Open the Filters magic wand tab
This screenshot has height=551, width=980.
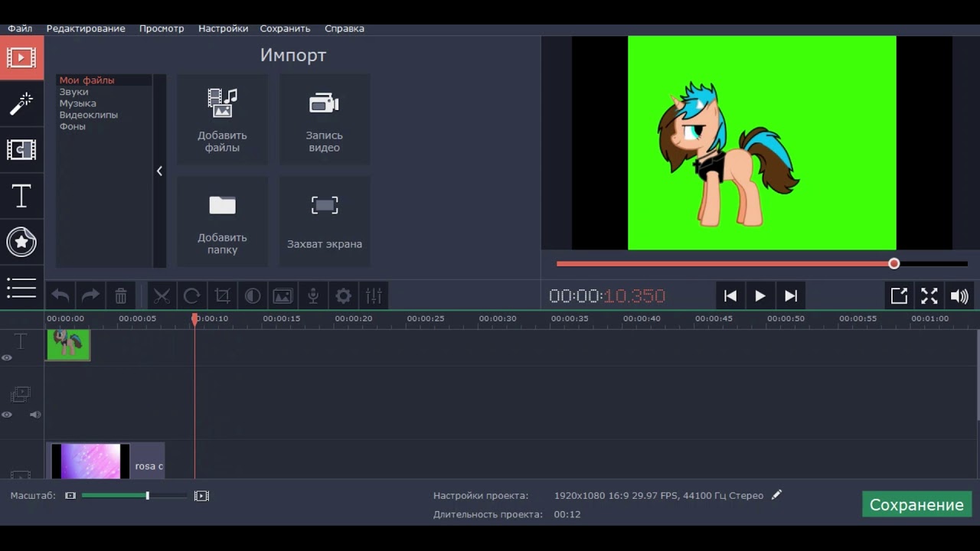(21, 103)
